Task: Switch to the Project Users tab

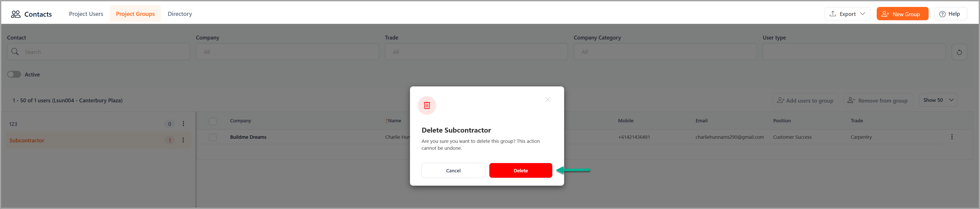Action: 86,14
